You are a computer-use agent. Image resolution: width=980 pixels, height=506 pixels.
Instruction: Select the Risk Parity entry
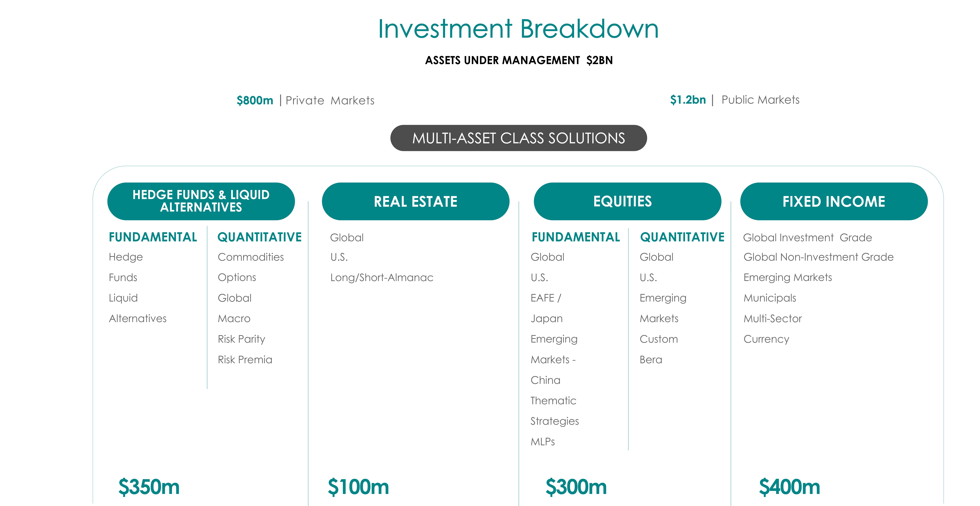tap(241, 339)
